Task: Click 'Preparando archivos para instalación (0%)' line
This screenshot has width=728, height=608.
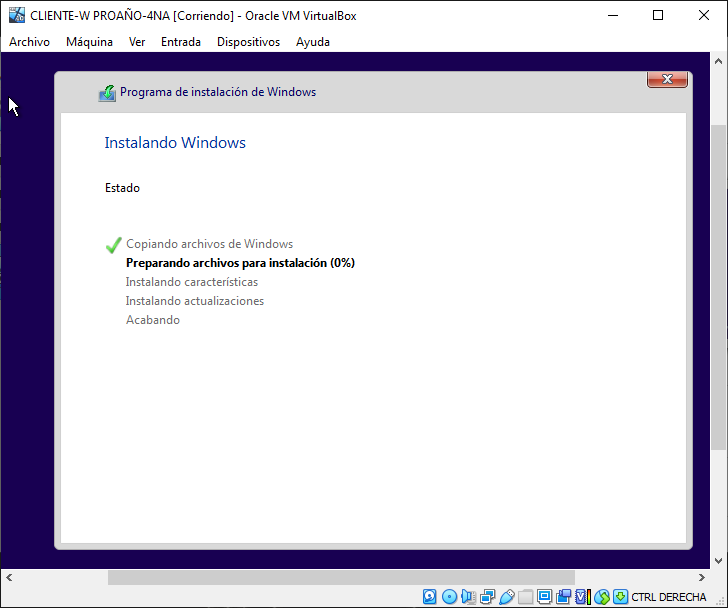Action: click(240, 263)
